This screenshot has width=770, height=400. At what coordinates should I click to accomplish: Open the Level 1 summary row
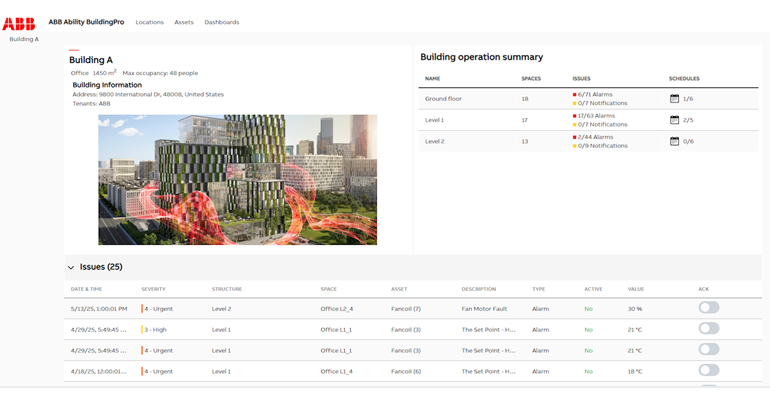[x=588, y=120]
